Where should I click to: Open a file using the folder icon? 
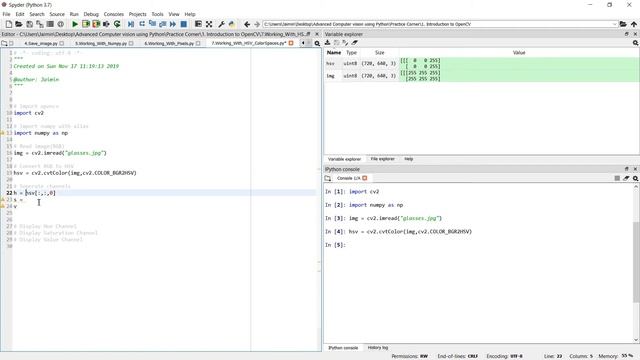click(19, 24)
